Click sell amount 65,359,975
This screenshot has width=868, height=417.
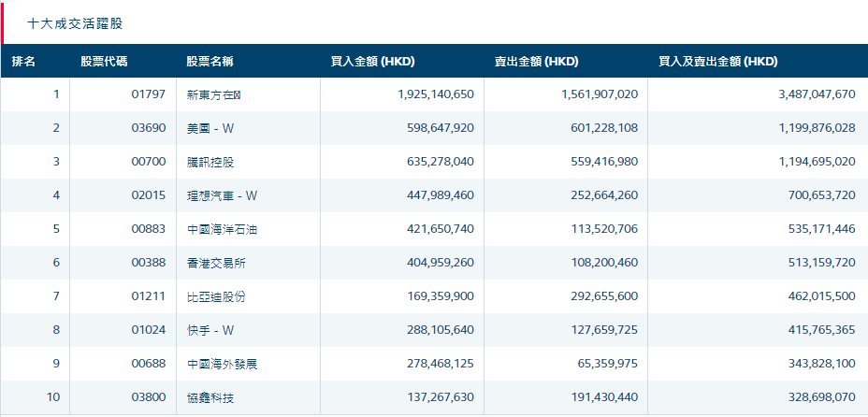pos(608,364)
